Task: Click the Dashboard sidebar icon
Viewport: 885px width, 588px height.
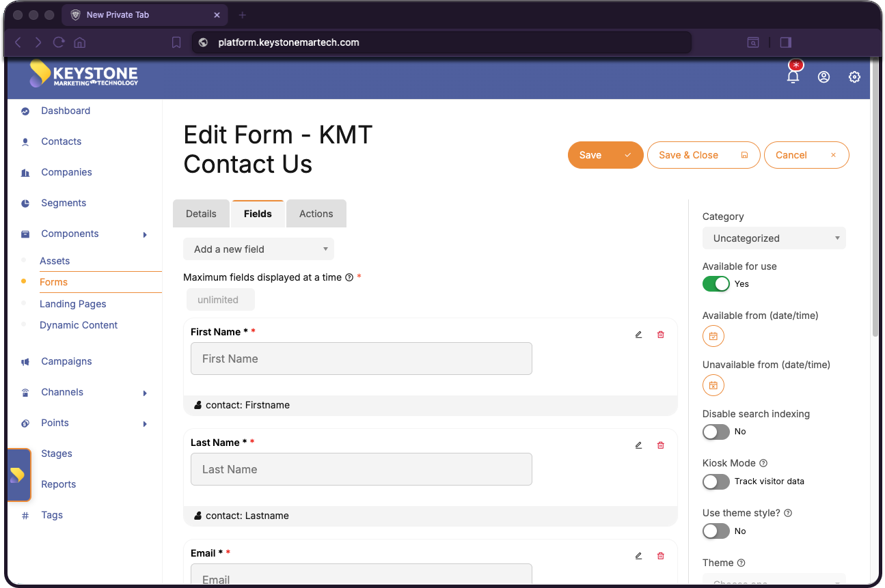Action: coord(25,111)
